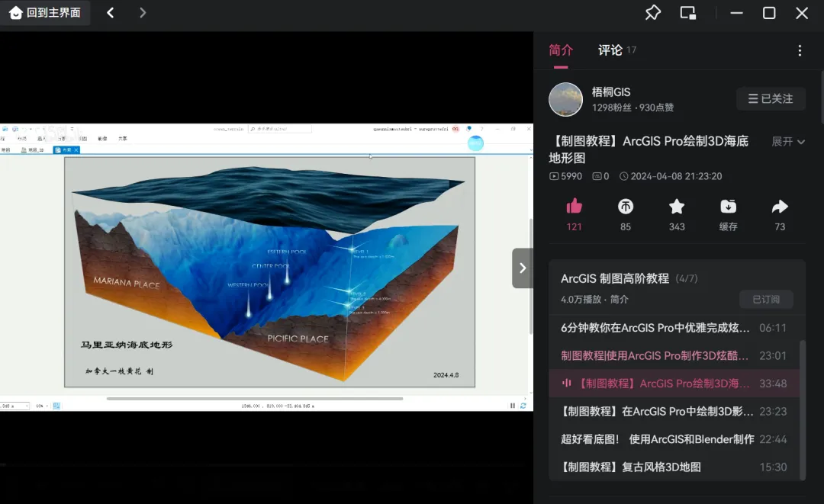
Task: Toggle the 已订阅 subscription button
Action: click(x=766, y=299)
